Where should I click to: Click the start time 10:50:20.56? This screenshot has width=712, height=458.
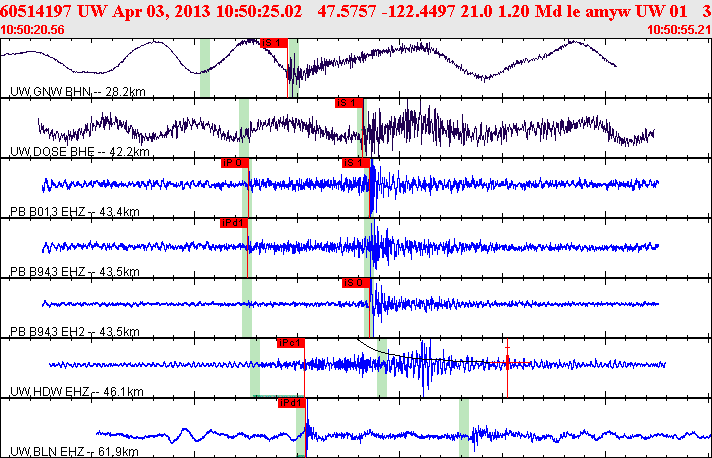(x=32, y=30)
